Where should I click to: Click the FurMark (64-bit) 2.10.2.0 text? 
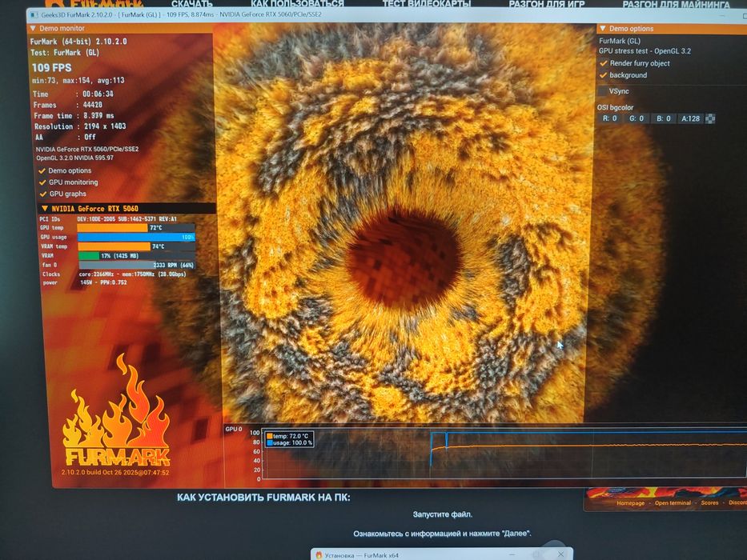click(x=78, y=42)
